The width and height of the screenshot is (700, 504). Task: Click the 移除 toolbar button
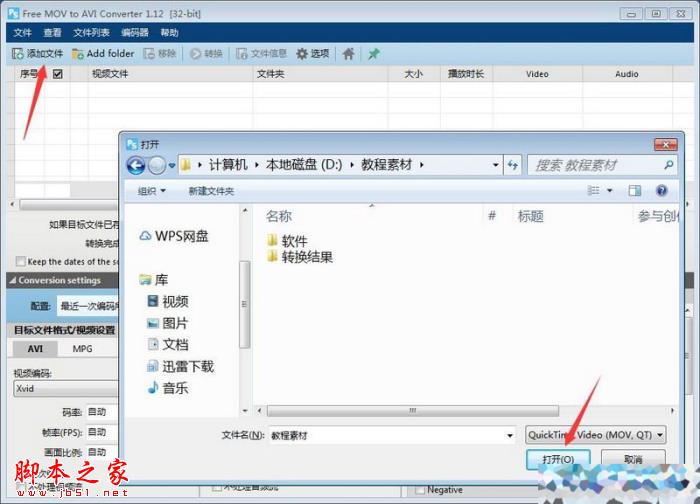point(160,54)
